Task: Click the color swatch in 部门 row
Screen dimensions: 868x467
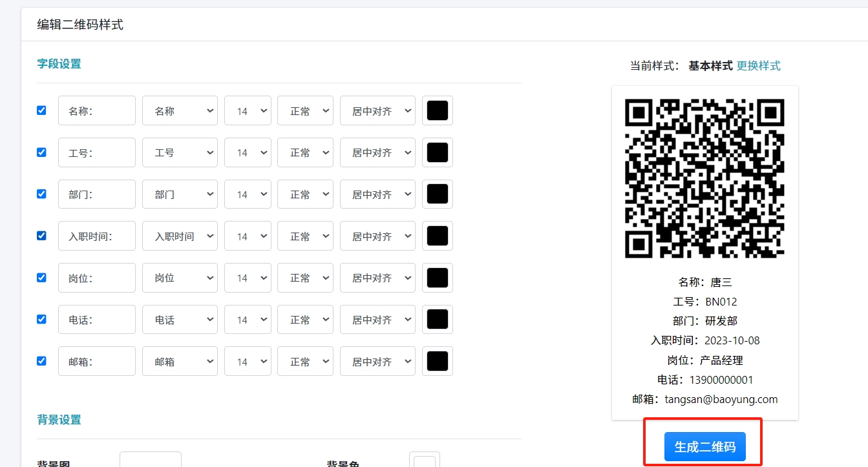Action: pyautogui.click(x=438, y=194)
